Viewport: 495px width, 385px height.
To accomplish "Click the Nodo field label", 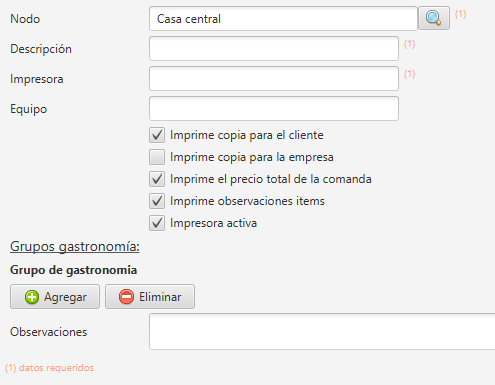I will (25, 19).
